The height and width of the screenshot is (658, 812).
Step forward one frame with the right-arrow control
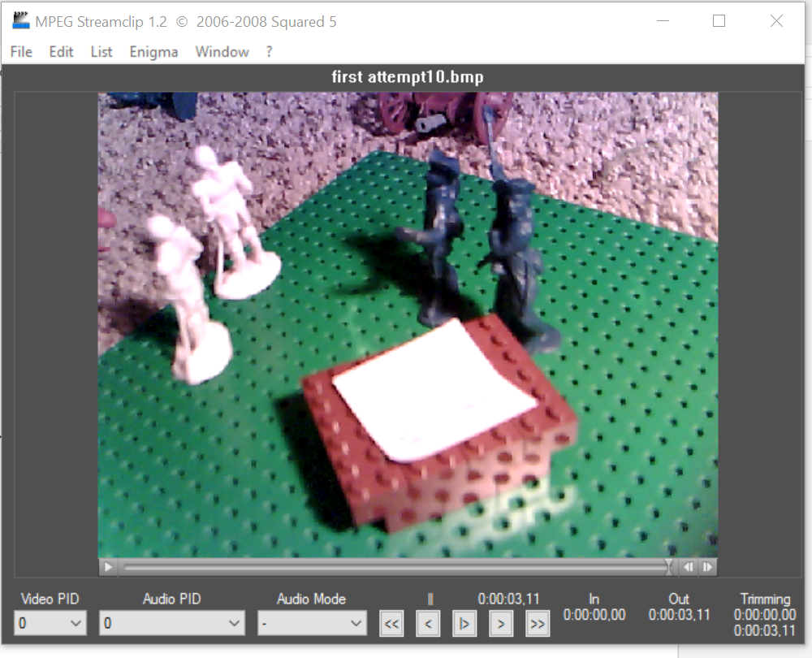pyautogui.click(x=500, y=623)
